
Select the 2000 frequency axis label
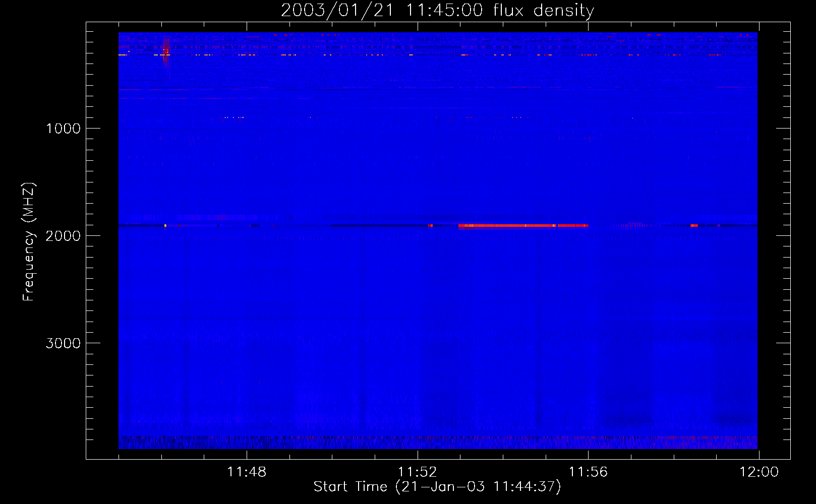click(63, 236)
